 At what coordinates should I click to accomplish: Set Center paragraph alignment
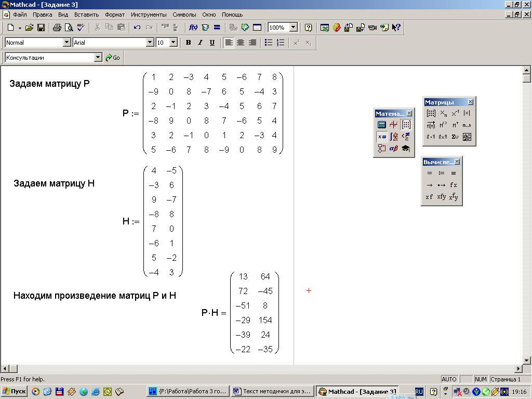click(x=241, y=43)
